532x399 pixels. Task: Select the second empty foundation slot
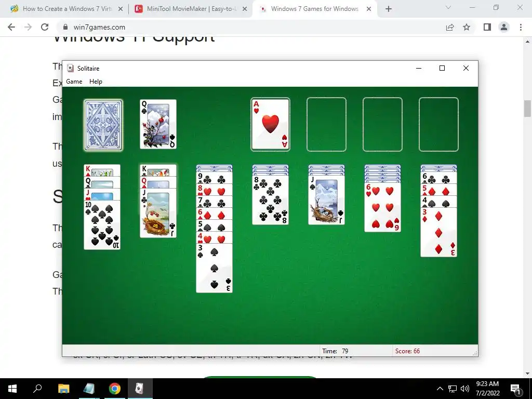coord(326,124)
